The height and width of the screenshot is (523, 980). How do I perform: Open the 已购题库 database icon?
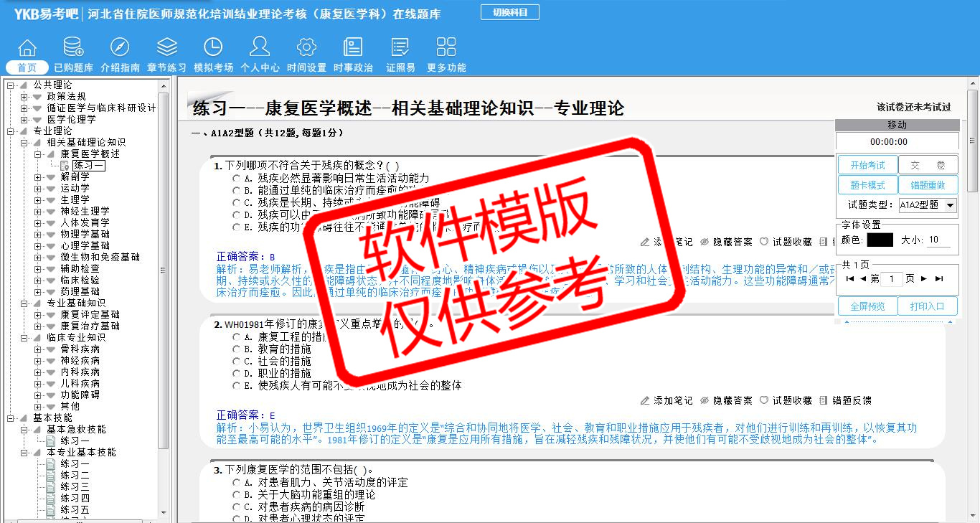[73, 48]
